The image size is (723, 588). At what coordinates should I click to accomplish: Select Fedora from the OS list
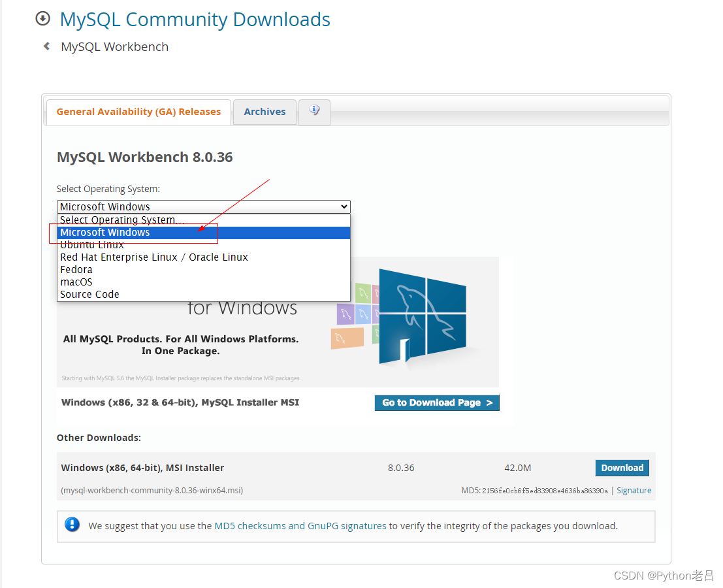(x=203, y=270)
